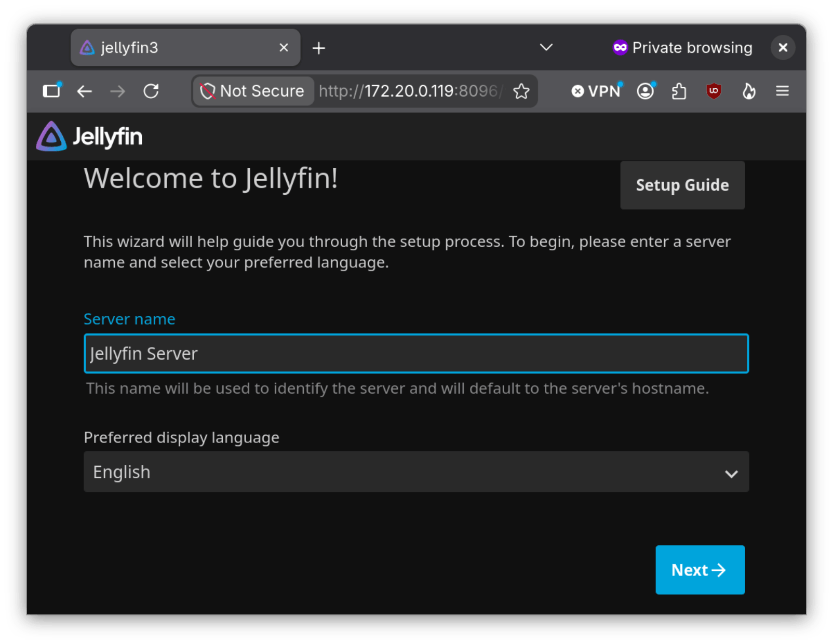Open the uBlock Origin extension icon

click(x=714, y=91)
